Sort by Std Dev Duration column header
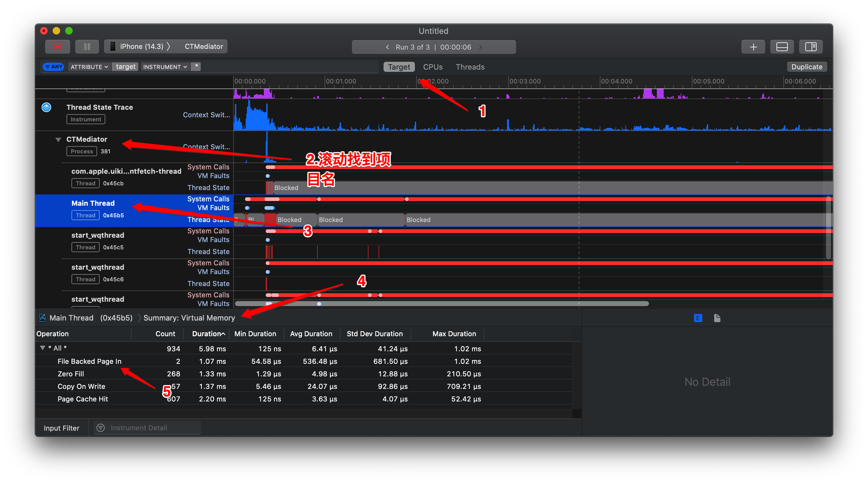This screenshot has height=483, width=868. (x=375, y=334)
